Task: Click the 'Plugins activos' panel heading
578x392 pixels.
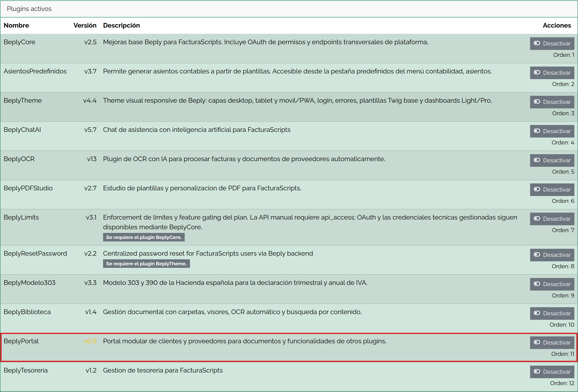Action: click(29, 9)
